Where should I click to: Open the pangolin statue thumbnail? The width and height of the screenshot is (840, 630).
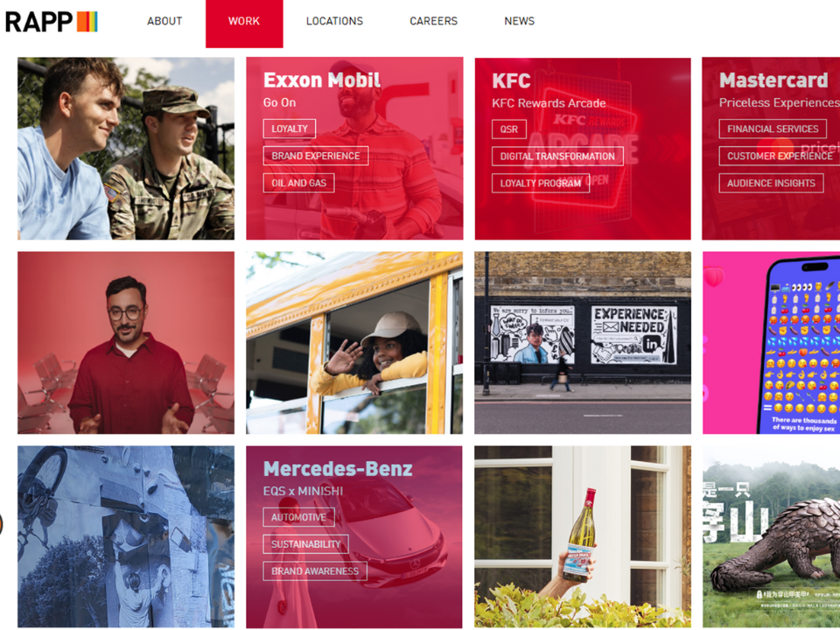pyautogui.click(x=770, y=536)
